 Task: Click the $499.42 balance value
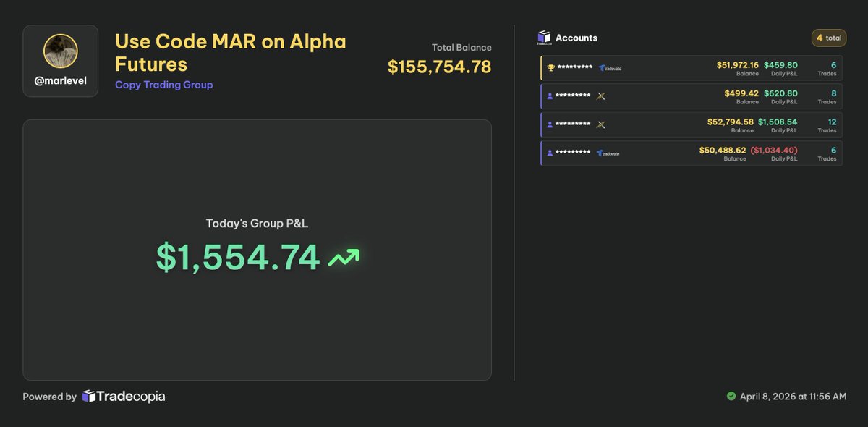point(741,93)
